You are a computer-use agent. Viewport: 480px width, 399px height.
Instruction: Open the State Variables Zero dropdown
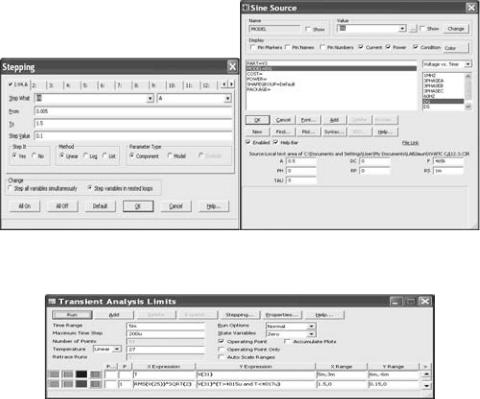(x=311, y=334)
